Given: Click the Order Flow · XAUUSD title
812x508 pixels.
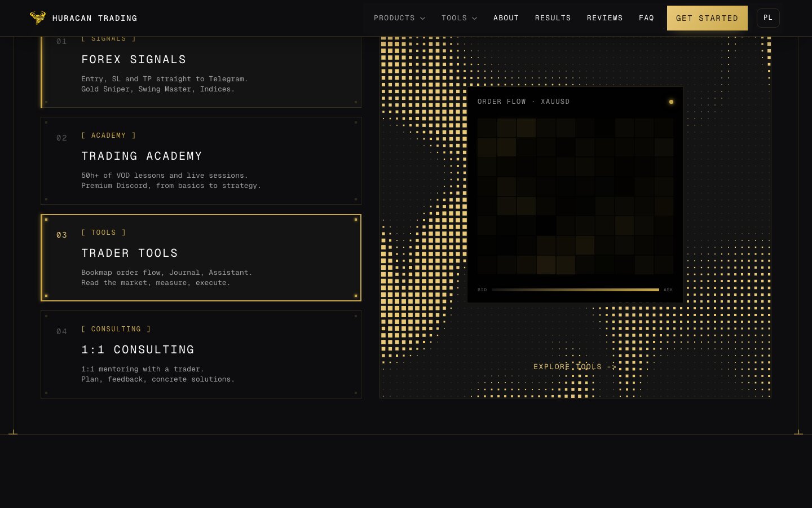Looking at the screenshot, I should tap(523, 102).
